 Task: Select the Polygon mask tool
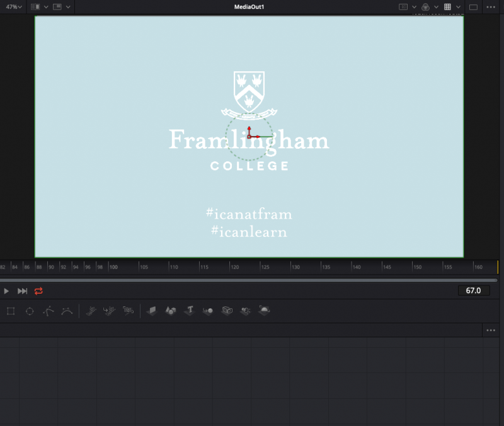tap(48, 311)
